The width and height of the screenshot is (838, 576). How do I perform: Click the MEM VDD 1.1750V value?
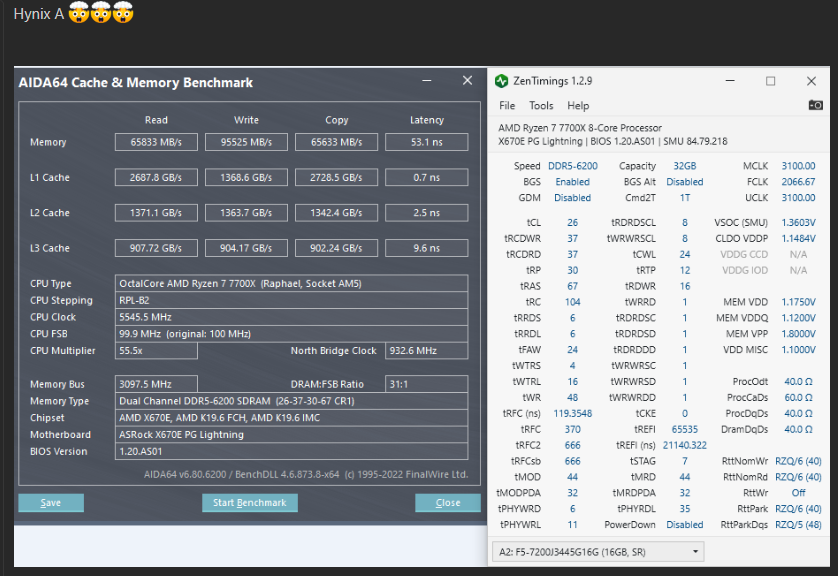[798, 302]
